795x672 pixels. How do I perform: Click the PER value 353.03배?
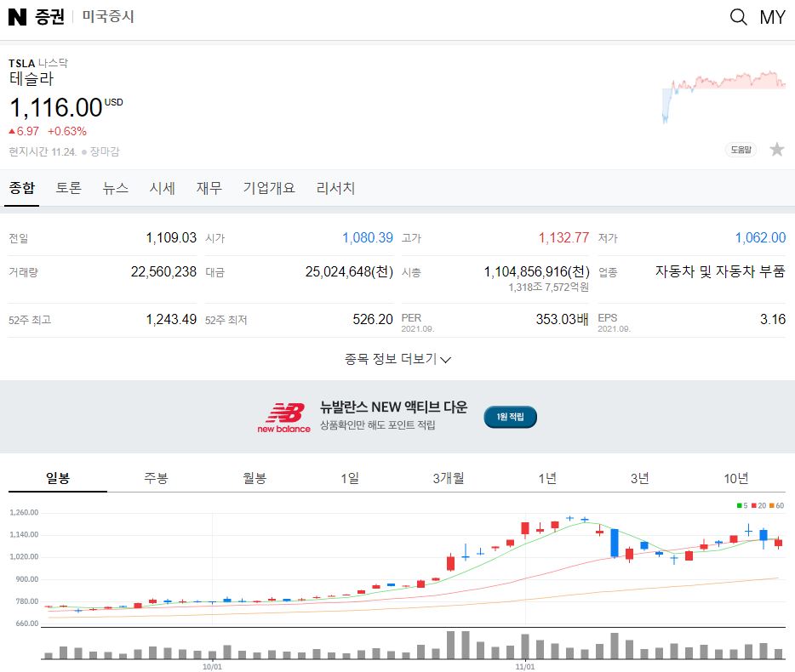pos(563,319)
